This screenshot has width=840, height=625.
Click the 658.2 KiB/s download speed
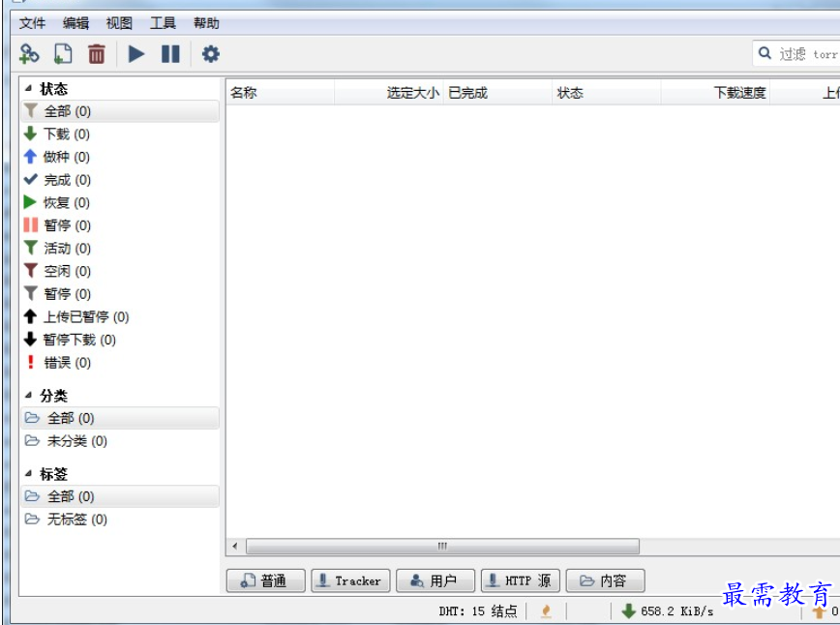pyautogui.click(x=676, y=611)
